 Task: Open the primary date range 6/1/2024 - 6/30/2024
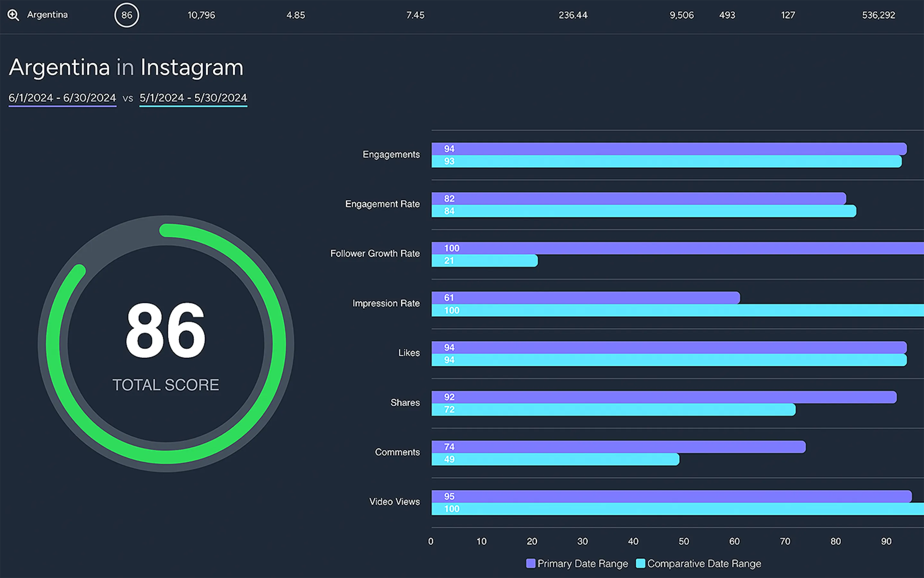click(62, 98)
